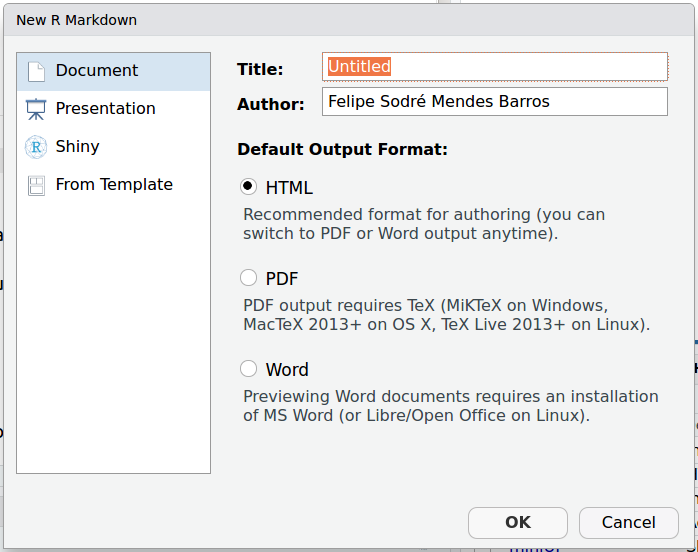Select the From Template label
698x552 pixels.
coord(114,184)
